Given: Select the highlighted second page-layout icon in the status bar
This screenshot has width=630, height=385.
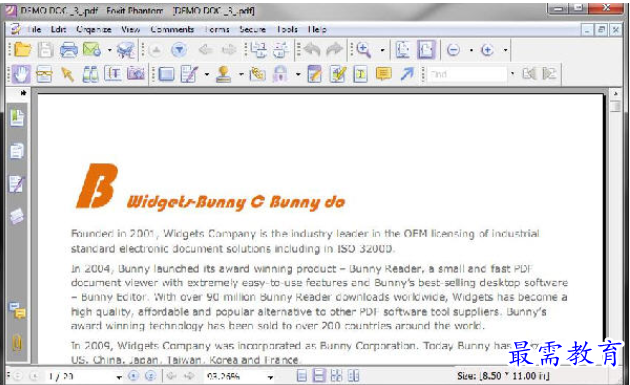Looking at the screenshot, I should tap(319, 375).
